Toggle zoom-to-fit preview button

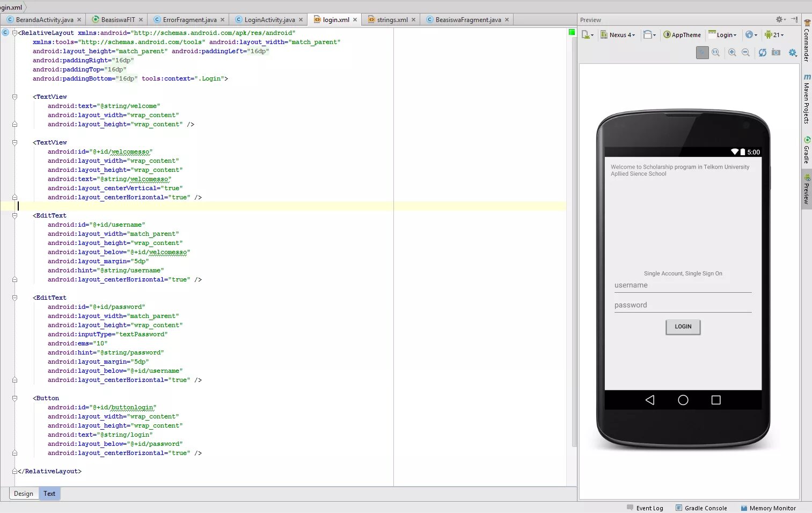click(702, 53)
